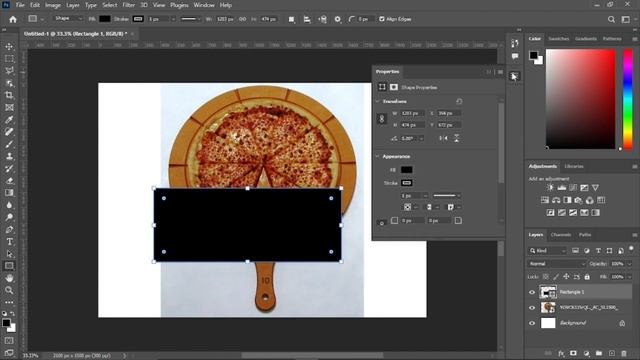Toggle corner radius link in Properties
This screenshot has height=360, width=640.
[x=382, y=223]
